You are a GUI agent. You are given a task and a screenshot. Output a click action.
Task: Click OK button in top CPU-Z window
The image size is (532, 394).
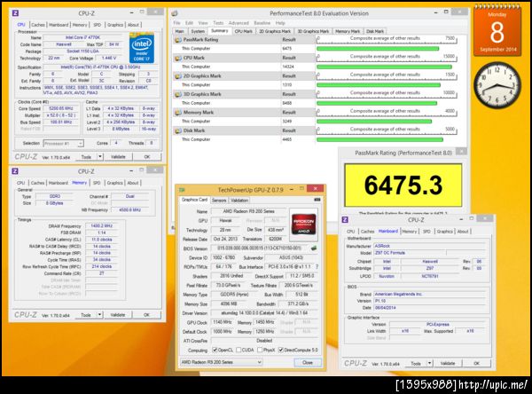coord(147,157)
